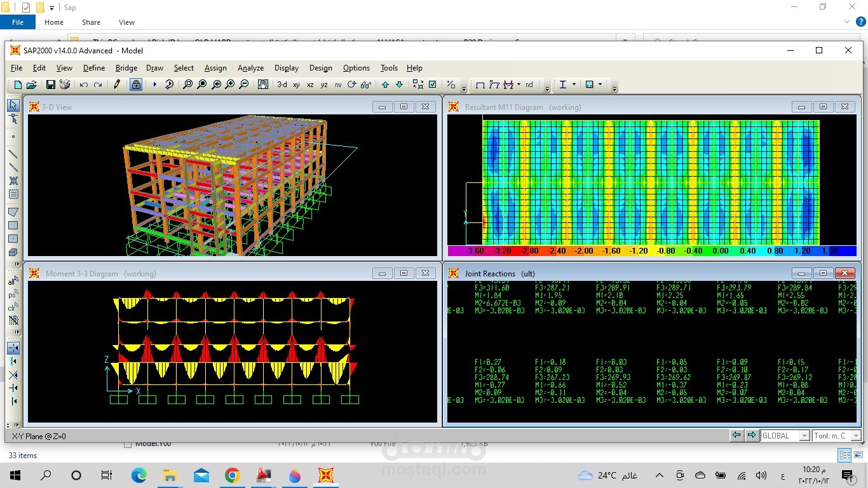Select the arrow pointer tool in left toolbar
868x488 pixels.
14,105
